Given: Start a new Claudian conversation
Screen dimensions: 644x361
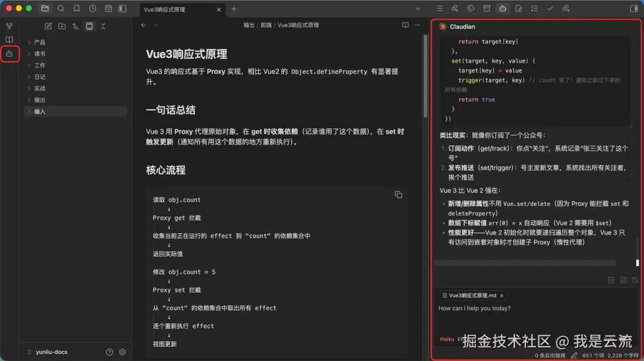Looking at the screenshot, I should 624,280.
